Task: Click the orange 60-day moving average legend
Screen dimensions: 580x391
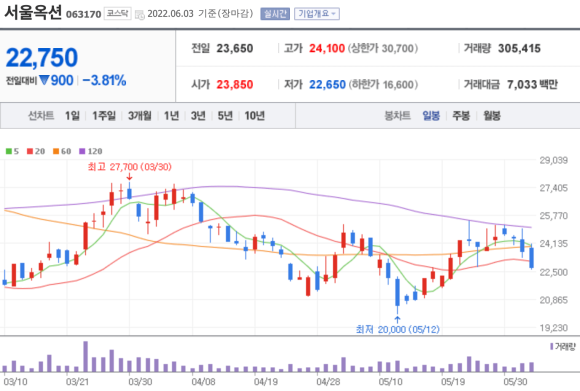Action: [62, 151]
